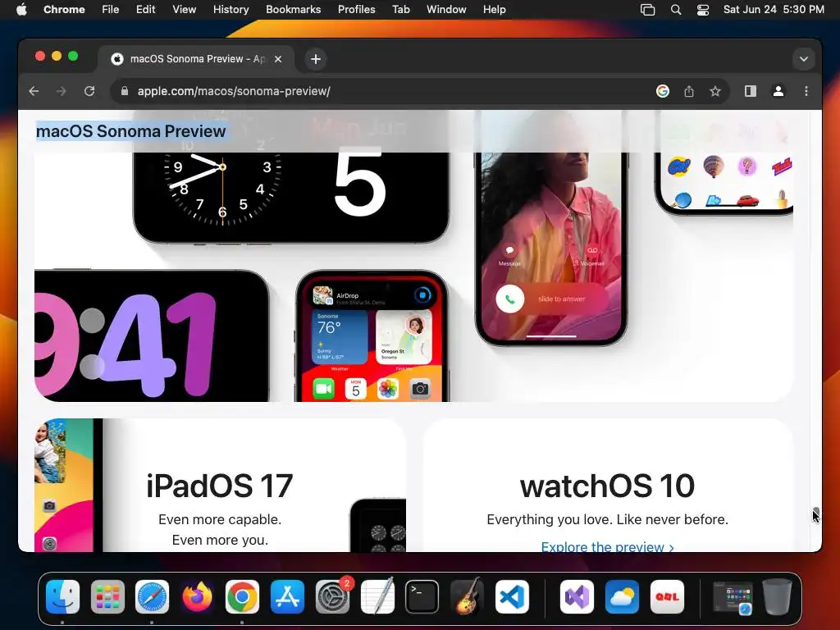The width and height of the screenshot is (840, 630).
Task: Open Visual Studio from the Dock
Action: pos(577,597)
